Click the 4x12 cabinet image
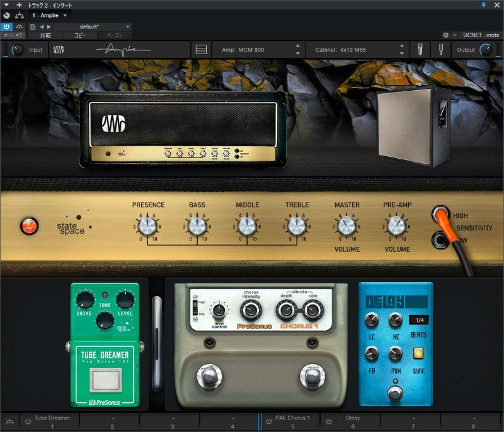The width and height of the screenshot is (504, 432). click(x=414, y=125)
